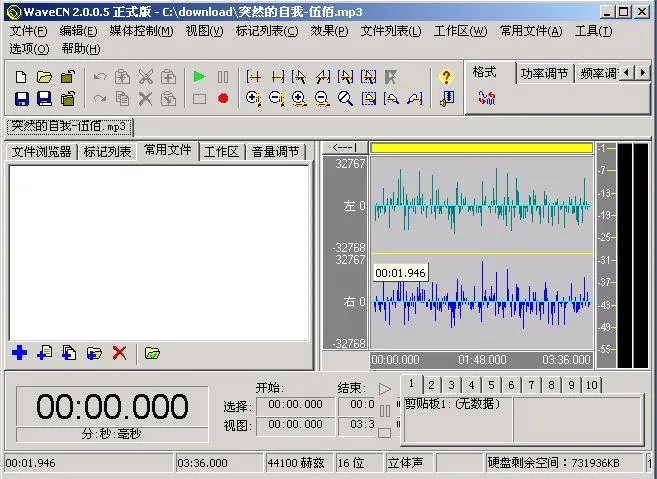Open the 编辑(E) menu
Image resolution: width=657 pixels, height=479 pixels.
tap(78, 31)
